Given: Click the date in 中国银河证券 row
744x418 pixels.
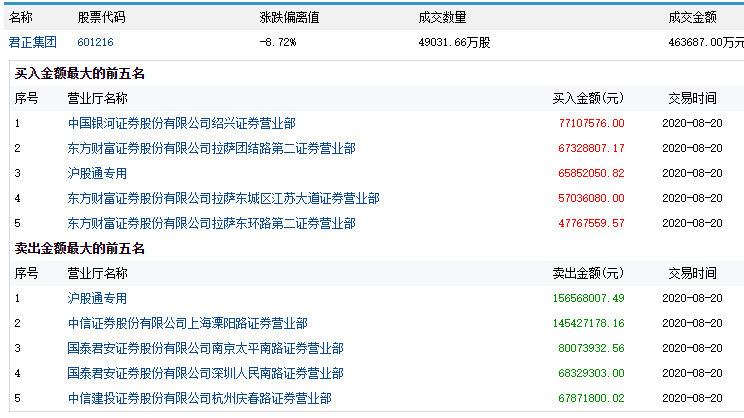Looking at the screenshot, I should [692, 123].
